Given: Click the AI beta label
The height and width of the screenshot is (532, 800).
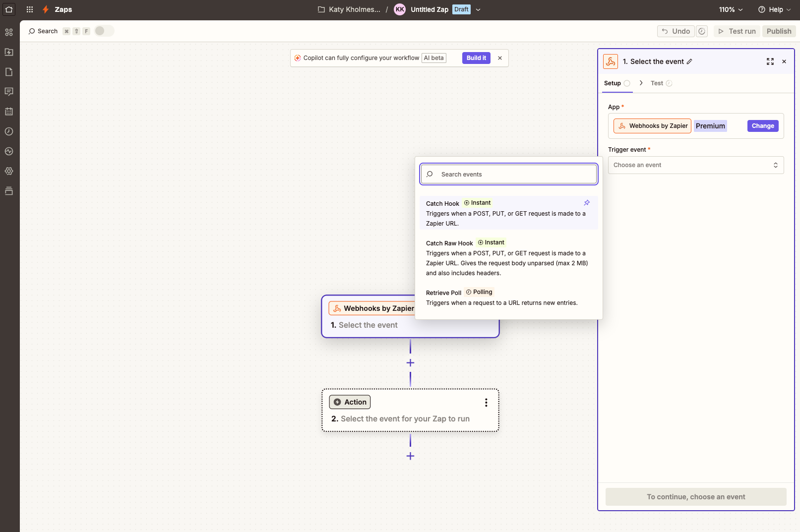Looking at the screenshot, I should pos(434,58).
